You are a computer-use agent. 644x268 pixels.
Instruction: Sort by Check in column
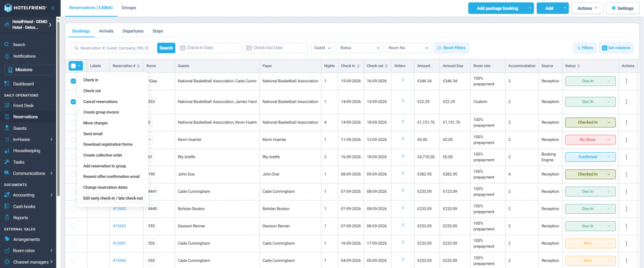[359, 66]
